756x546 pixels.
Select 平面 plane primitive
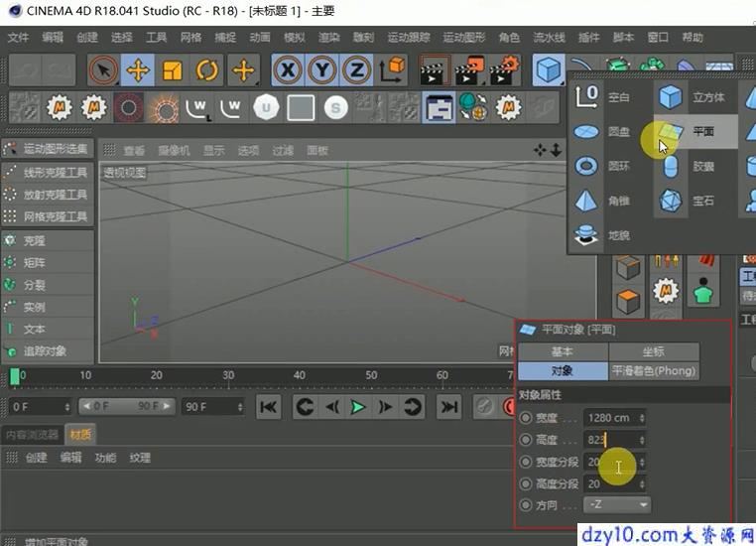tap(695, 131)
